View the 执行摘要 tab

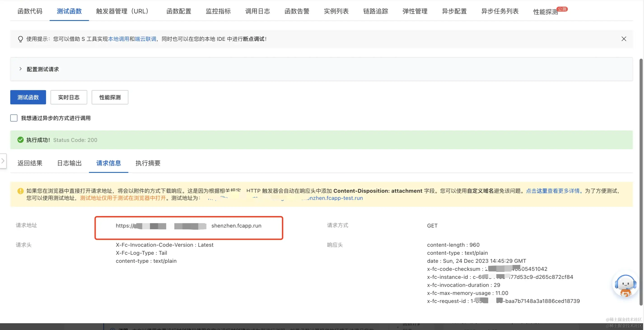tap(148, 163)
